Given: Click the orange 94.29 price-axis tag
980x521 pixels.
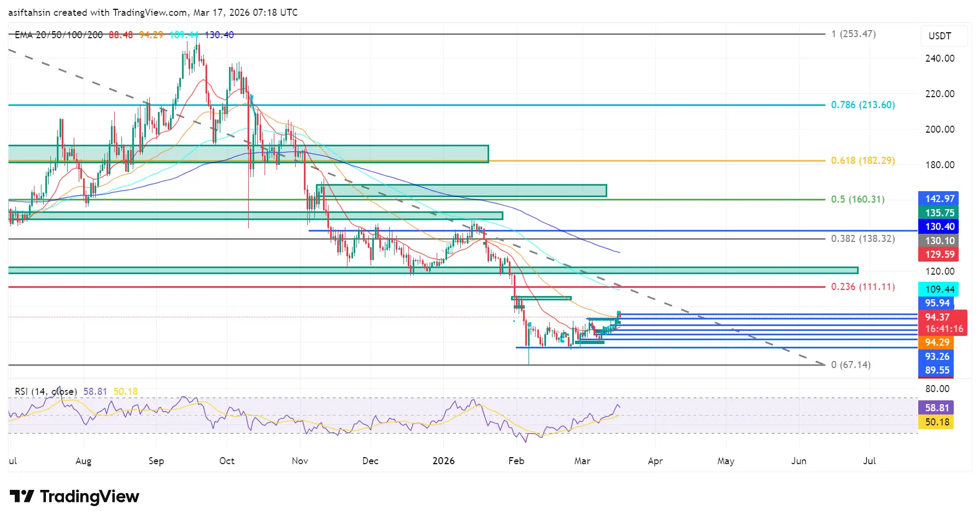Looking at the screenshot, I should pyautogui.click(x=936, y=342).
